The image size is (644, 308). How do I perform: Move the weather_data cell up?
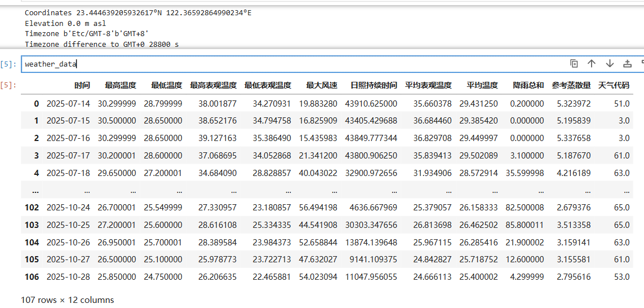pyautogui.click(x=592, y=63)
